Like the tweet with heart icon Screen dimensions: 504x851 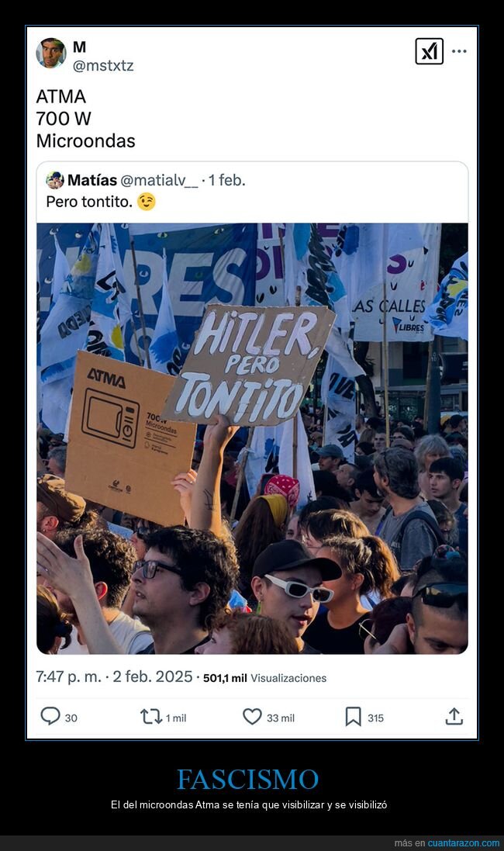tap(252, 717)
